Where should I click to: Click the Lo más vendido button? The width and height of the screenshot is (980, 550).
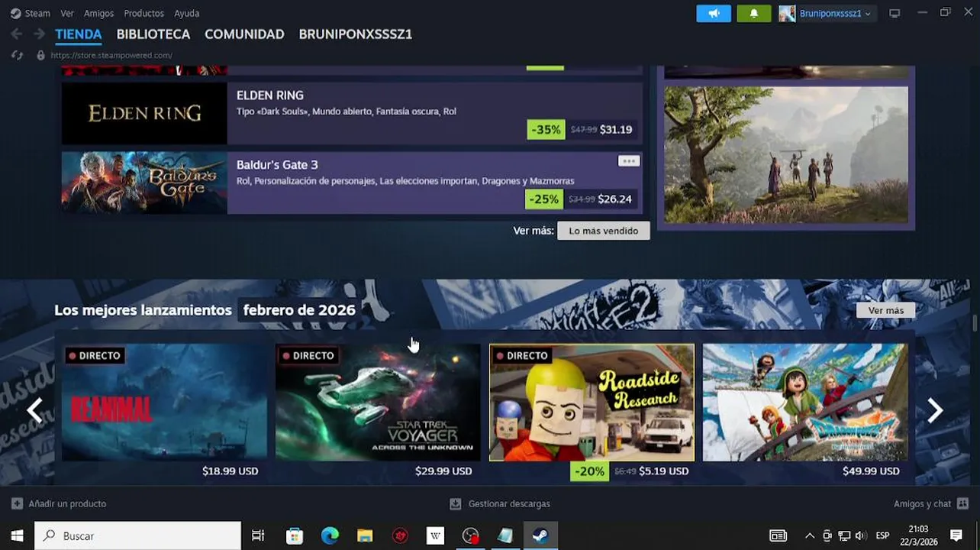click(x=604, y=231)
